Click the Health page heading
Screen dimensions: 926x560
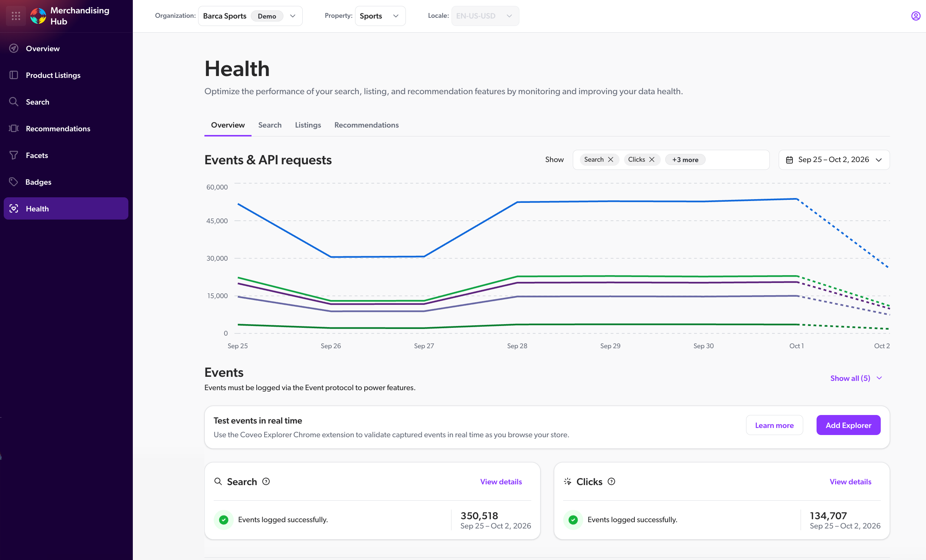click(x=237, y=69)
